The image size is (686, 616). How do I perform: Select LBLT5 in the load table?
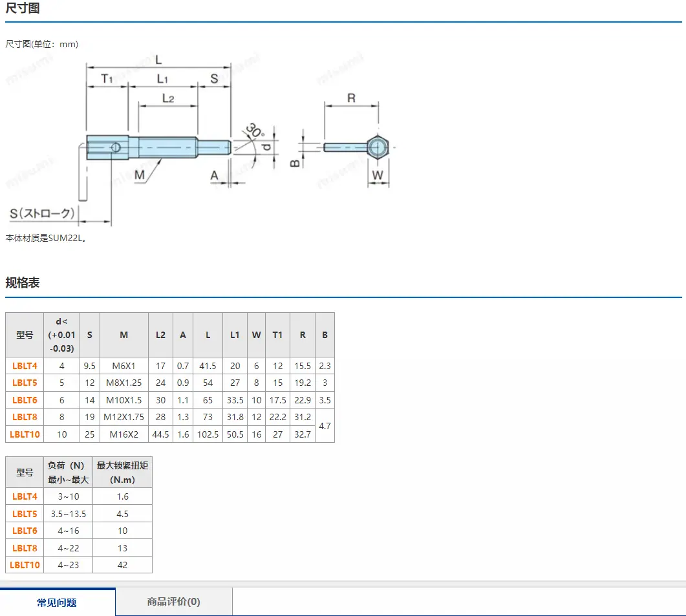tap(25, 514)
